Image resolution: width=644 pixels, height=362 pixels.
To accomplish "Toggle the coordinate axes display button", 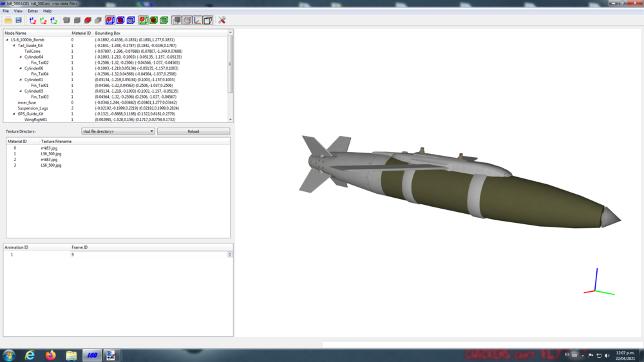I will coord(198,20).
